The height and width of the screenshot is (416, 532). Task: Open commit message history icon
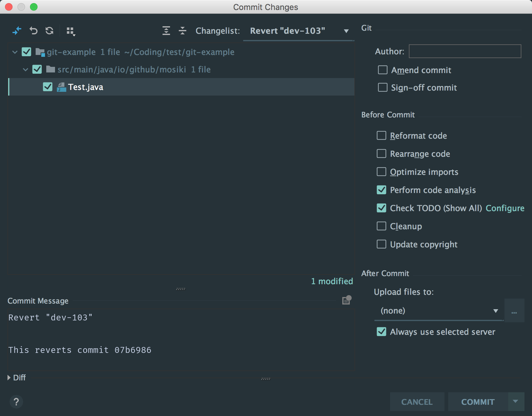pos(346,300)
